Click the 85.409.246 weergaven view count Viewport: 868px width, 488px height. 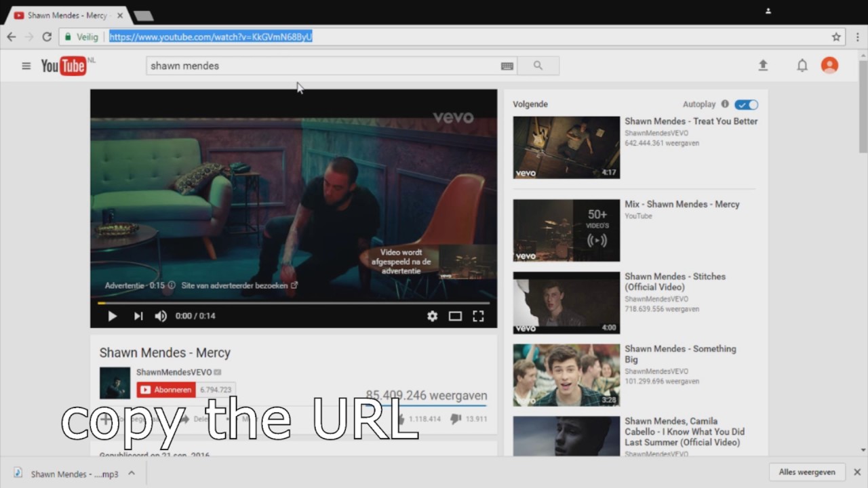point(427,395)
